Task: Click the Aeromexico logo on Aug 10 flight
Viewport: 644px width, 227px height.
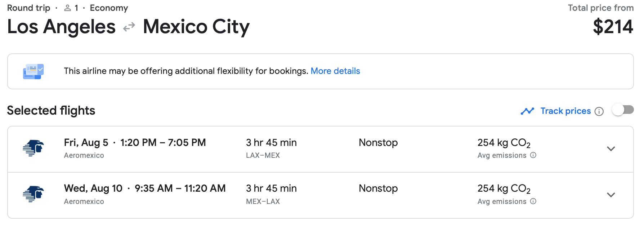Action: [33, 194]
